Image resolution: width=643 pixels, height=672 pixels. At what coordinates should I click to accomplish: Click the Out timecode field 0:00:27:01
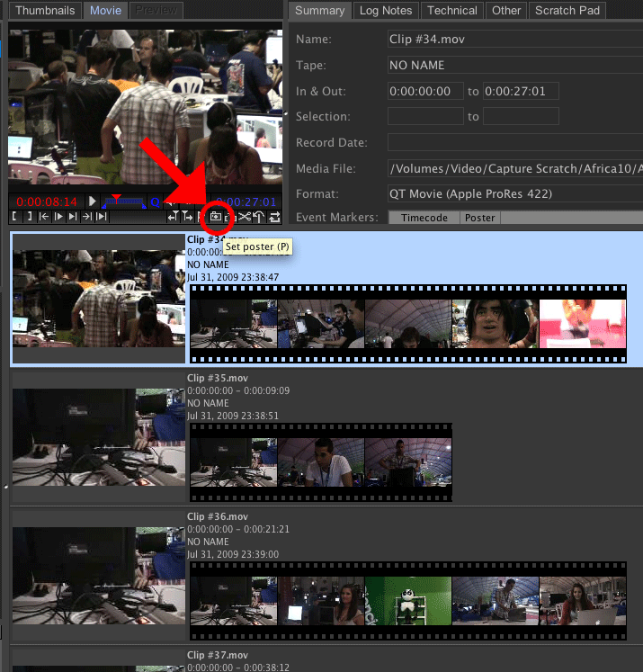pos(521,92)
